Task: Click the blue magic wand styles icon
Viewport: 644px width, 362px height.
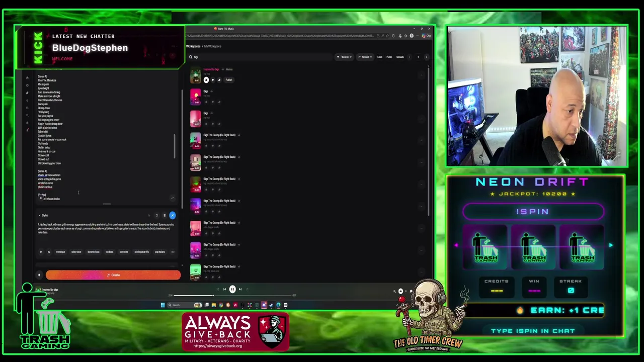Action: 172,216
